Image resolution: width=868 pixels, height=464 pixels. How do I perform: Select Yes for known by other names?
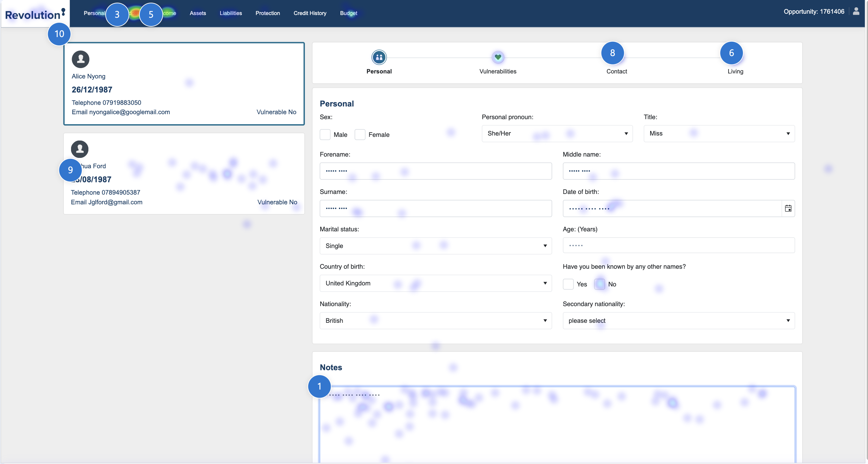click(568, 284)
